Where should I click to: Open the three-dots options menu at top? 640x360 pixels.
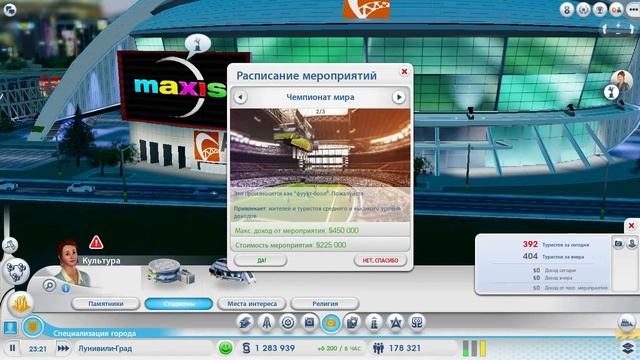[633, 9]
